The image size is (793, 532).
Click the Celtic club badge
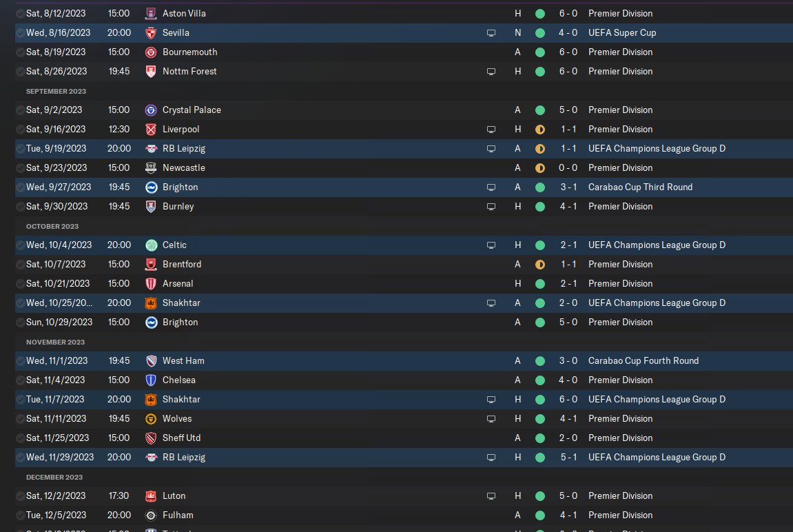[152, 245]
